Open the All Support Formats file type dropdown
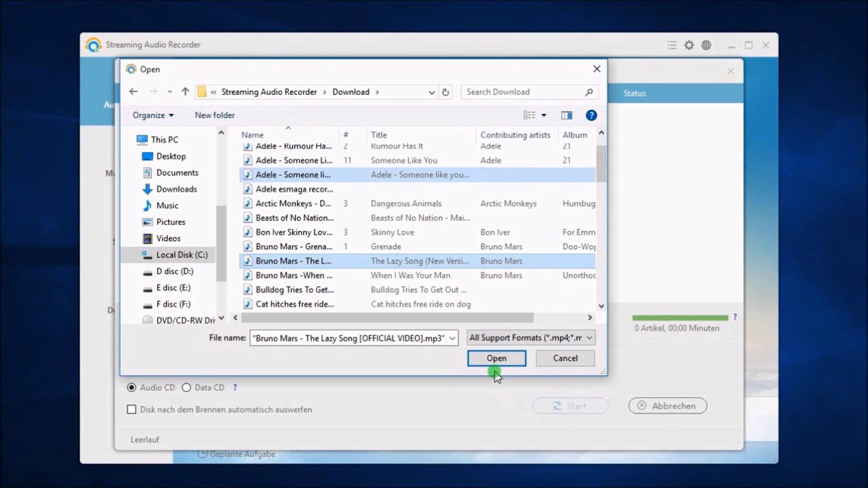 click(530, 338)
